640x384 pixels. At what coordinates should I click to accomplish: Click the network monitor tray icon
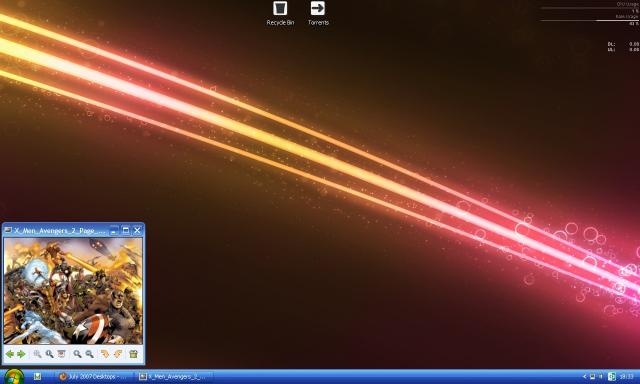coord(593,377)
